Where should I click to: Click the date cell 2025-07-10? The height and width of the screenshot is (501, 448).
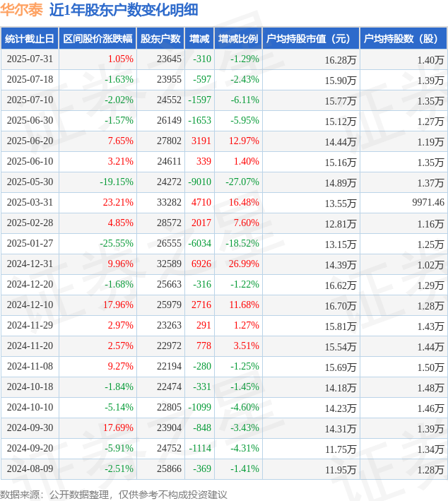30,100
